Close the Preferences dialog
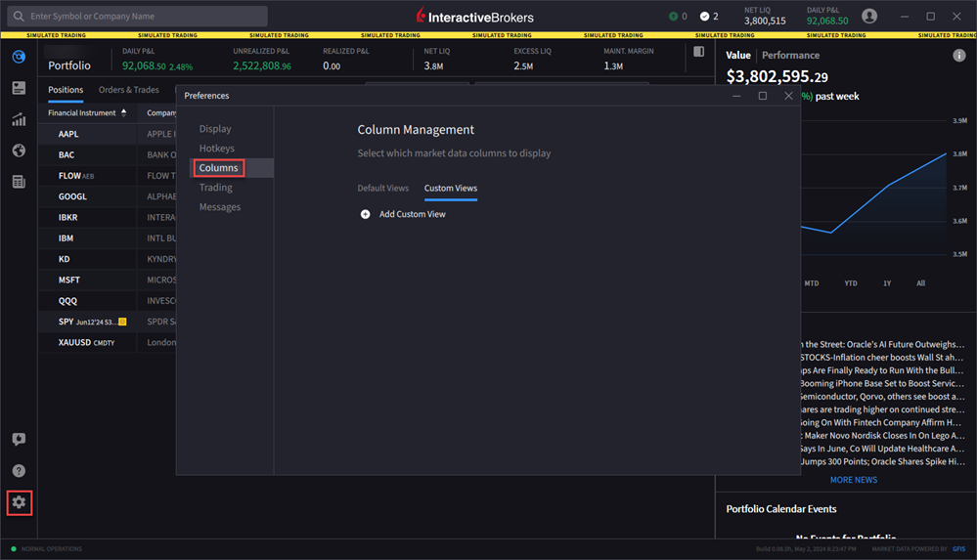 (789, 96)
